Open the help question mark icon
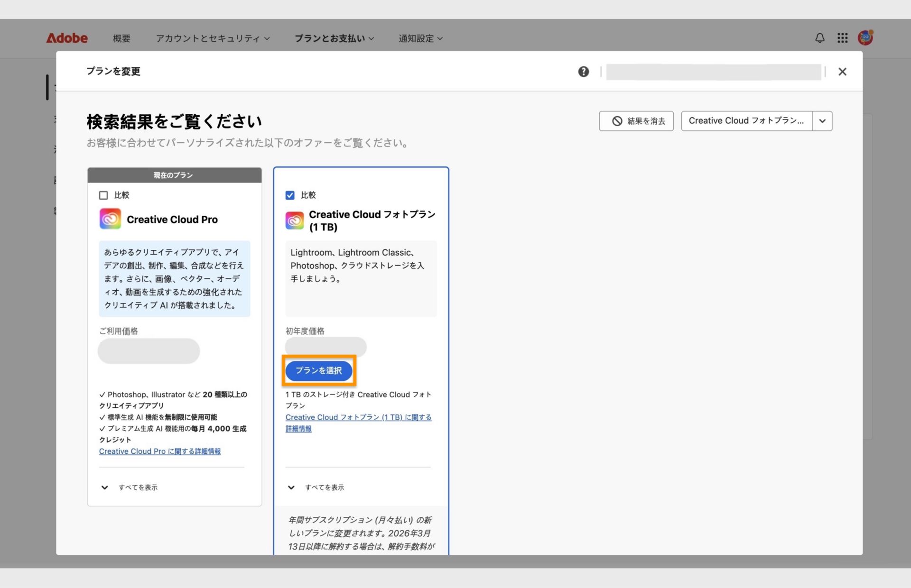This screenshot has height=588, width=911. 583,72
